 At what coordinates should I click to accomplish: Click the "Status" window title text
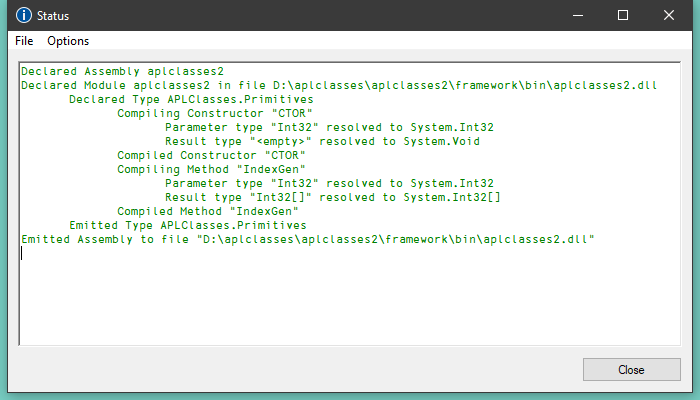point(53,16)
